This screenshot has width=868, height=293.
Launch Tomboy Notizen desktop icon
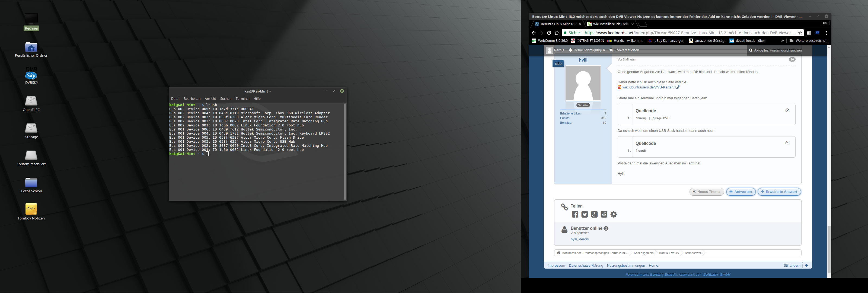click(31, 212)
